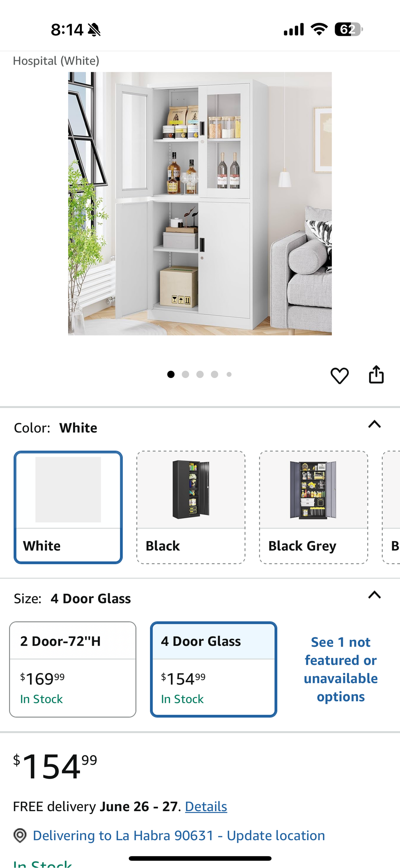Viewport: 400px width, 868px height.
Task: Tap the silent mode bell icon
Action: (x=94, y=30)
